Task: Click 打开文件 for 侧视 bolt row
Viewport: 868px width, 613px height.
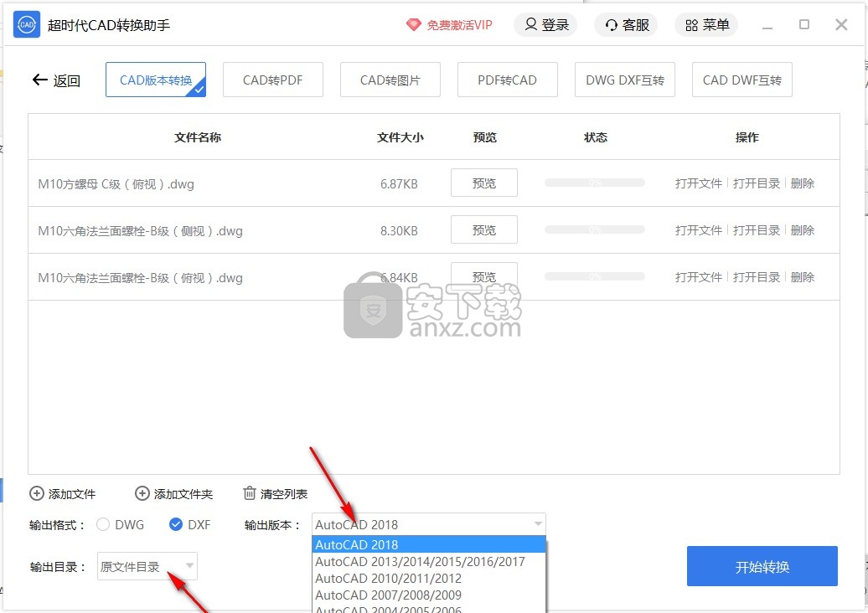Action: 699,230
